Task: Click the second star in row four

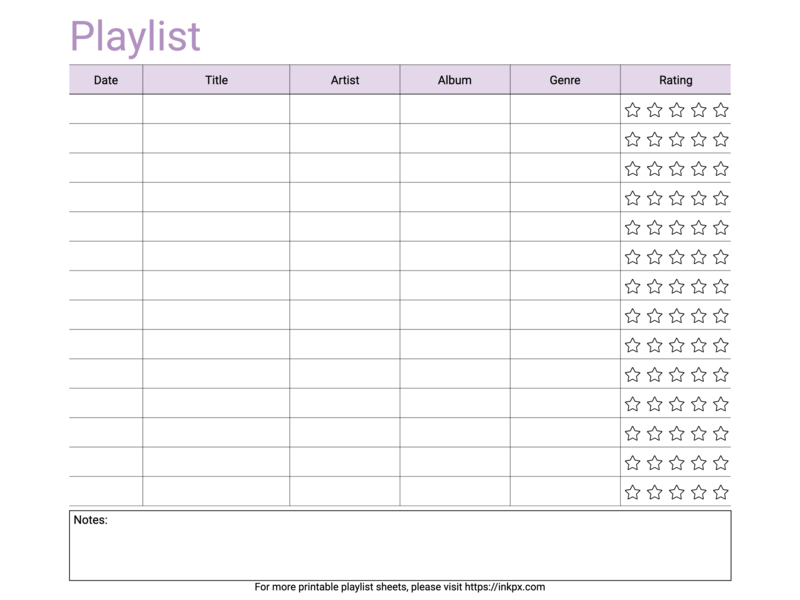Action: pyautogui.click(x=655, y=198)
